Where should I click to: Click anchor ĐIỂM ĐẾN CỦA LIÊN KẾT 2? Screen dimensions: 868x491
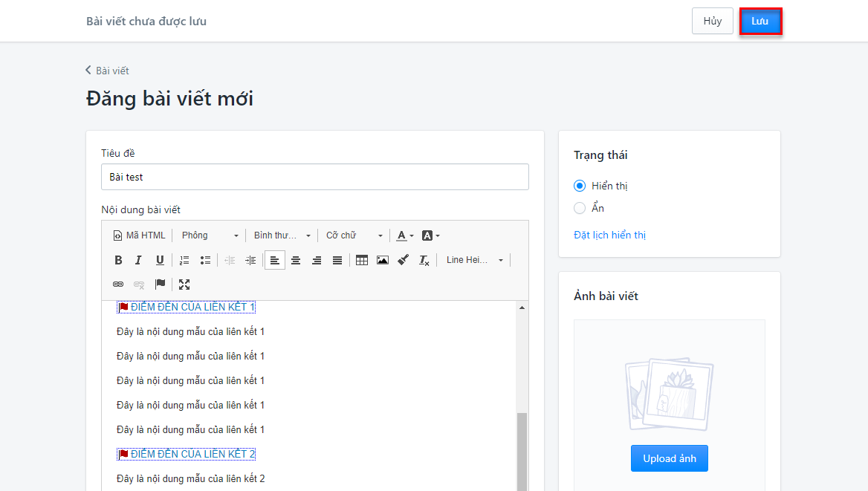[x=187, y=454]
